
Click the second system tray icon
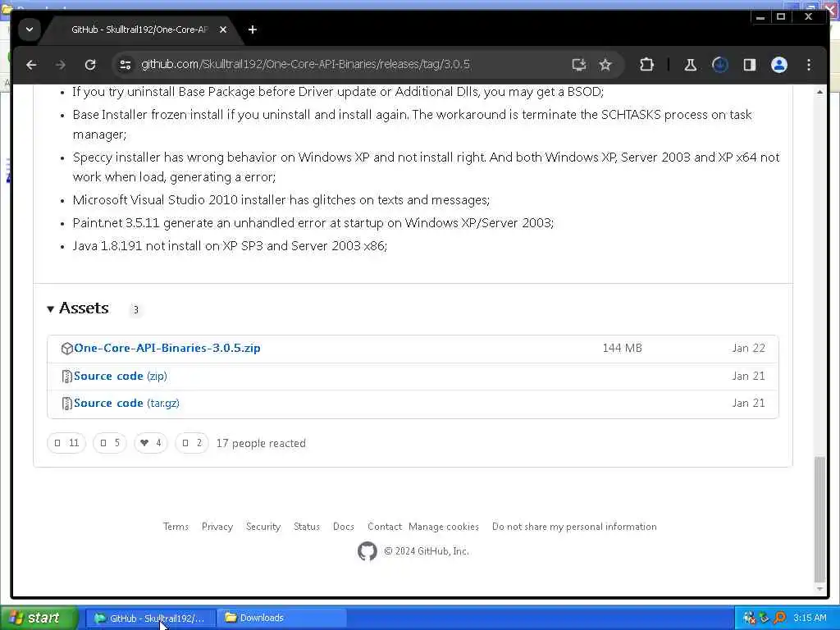click(x=765, y=619)
